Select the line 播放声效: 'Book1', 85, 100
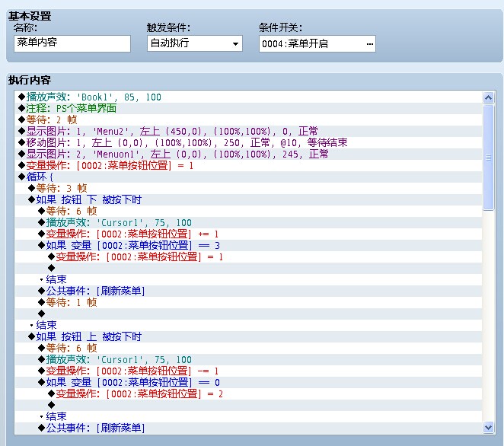The height and width of the screenshot is (446, 504). pos(248,97)
